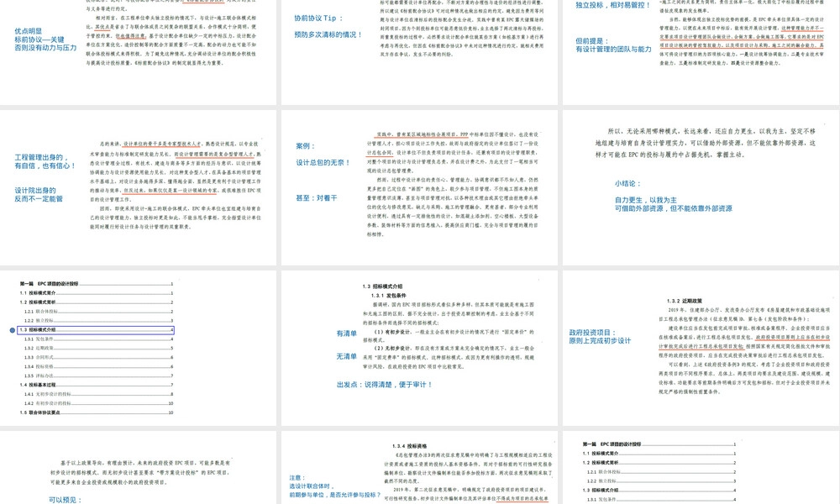
Task: Click the '1.3.5 评标办法' contents entry
Action: pyautogui.click(x=98, y=375)
